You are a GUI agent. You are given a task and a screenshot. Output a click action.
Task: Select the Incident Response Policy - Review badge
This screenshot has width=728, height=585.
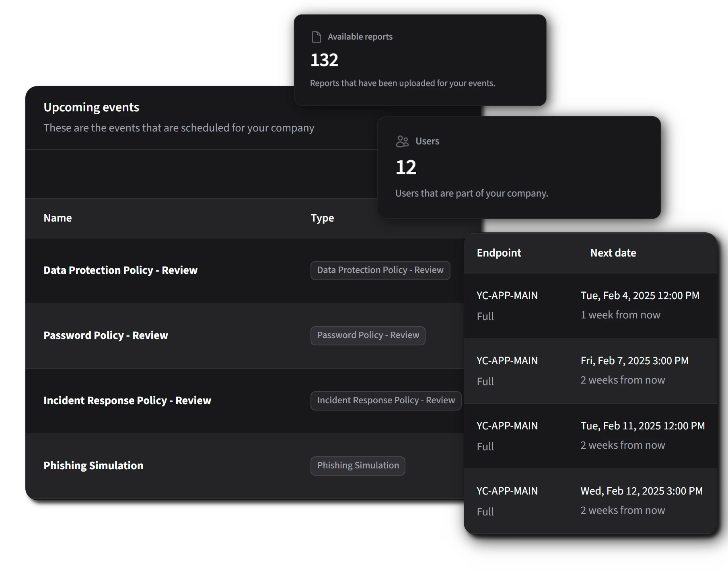click(x=385, y=400)
